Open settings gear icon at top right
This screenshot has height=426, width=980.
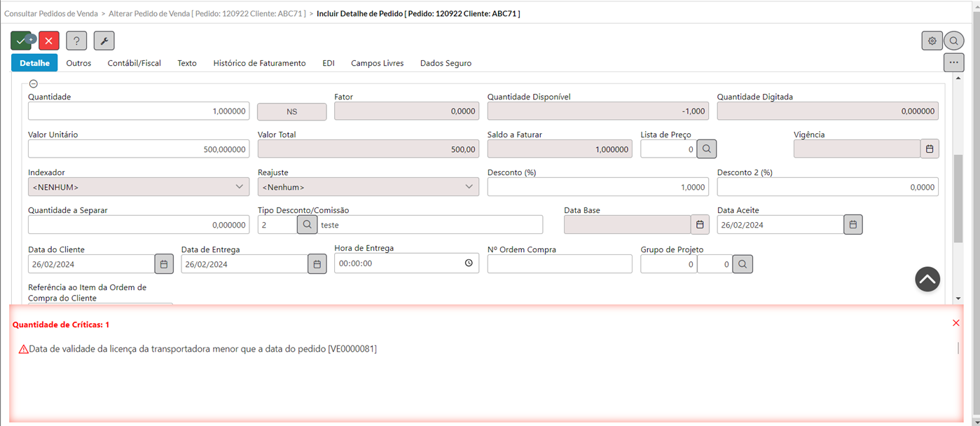pyautogui.click(x=932, y=41)
